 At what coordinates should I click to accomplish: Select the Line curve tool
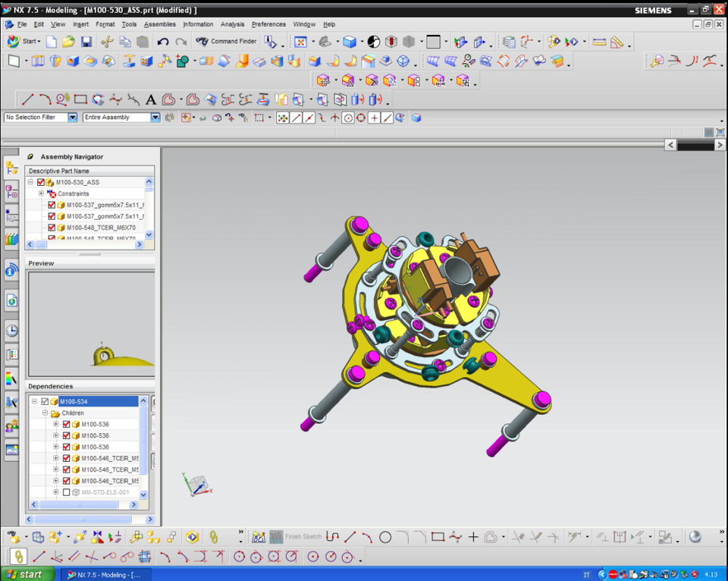pos(28,99)
